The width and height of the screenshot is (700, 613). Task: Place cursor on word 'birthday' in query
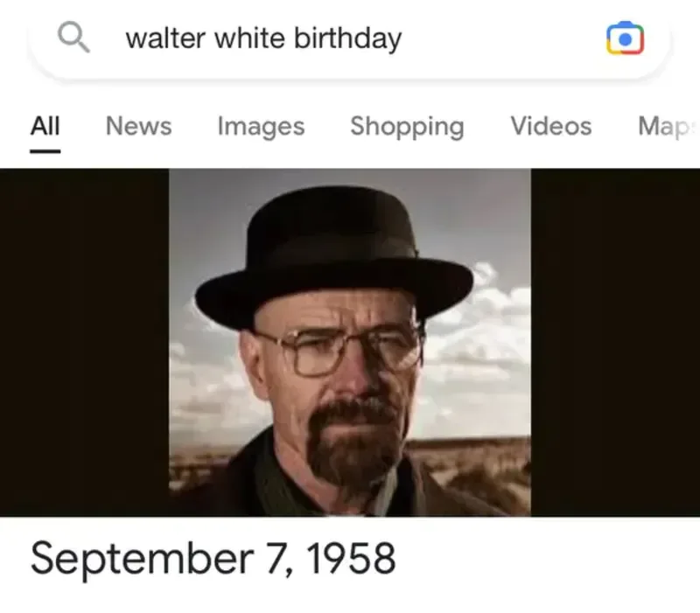347,38
